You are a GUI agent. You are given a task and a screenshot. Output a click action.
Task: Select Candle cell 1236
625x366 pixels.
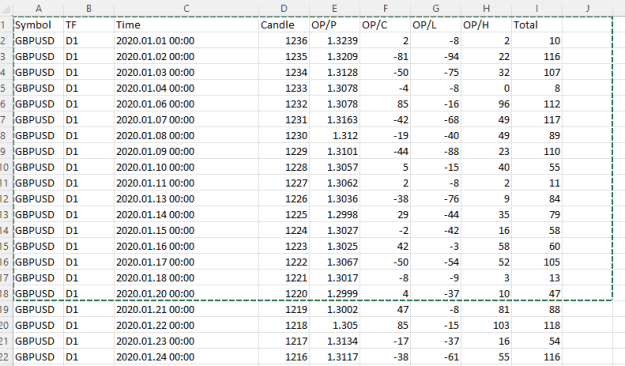[284, 41]
